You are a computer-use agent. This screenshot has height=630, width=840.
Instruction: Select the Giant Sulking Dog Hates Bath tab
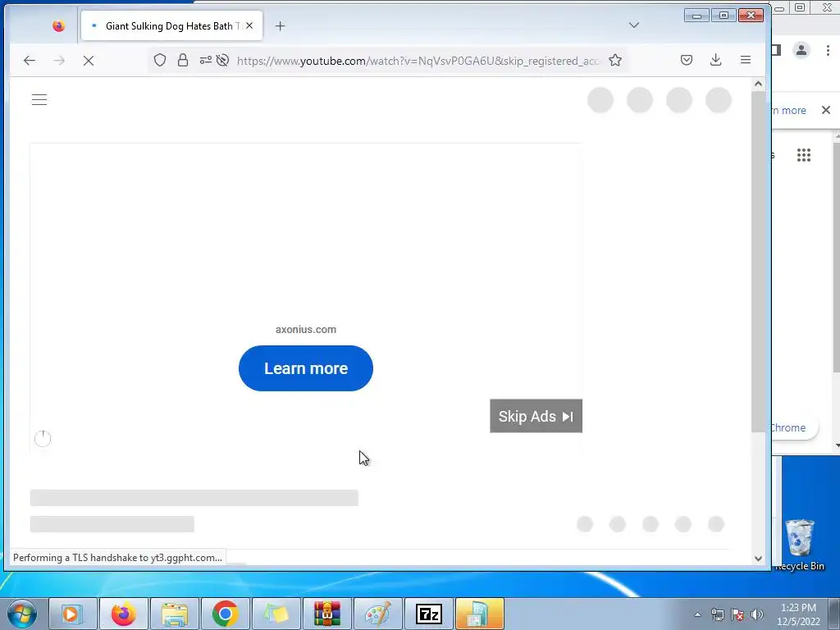pyautogui.click(x=171, y=25)
